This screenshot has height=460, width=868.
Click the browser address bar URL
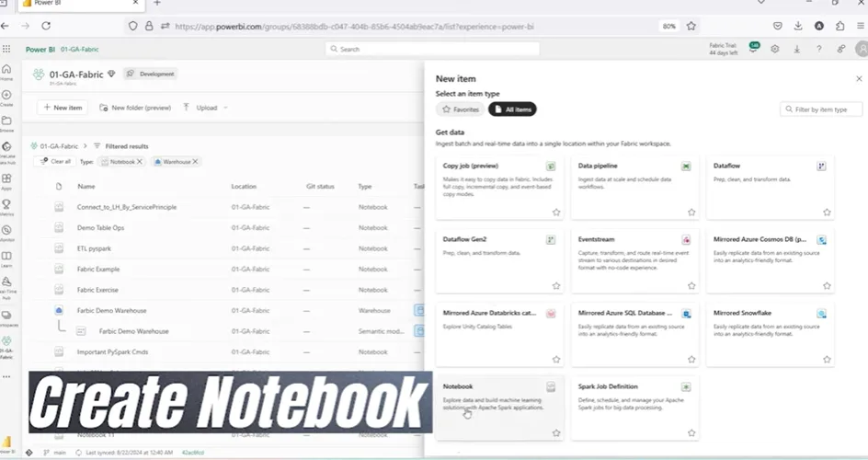pos(354,26)
